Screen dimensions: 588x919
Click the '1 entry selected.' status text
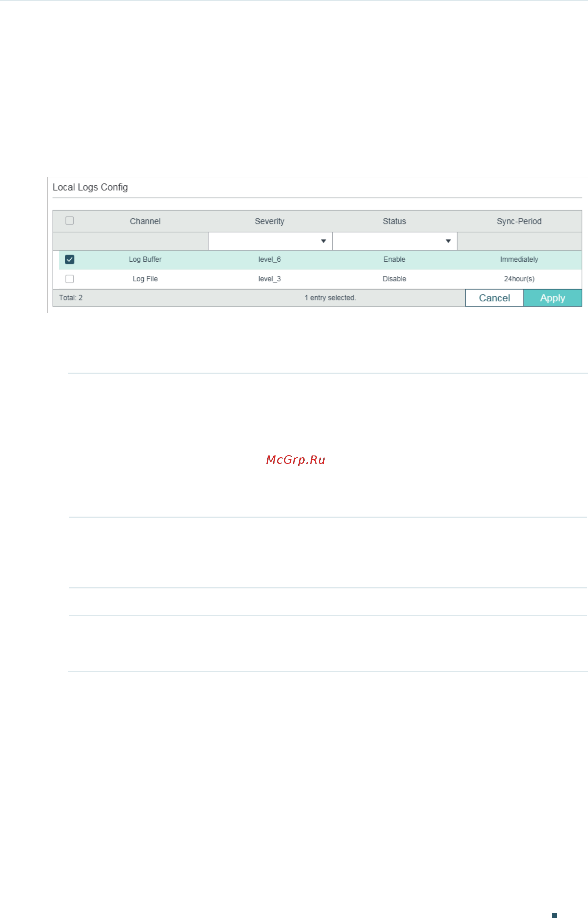tap(330, 298)
